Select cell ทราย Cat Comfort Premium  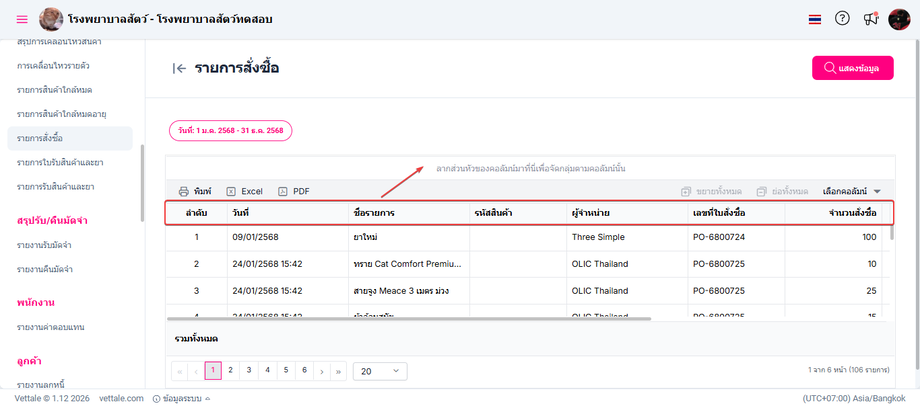click(x=408, y=264)
